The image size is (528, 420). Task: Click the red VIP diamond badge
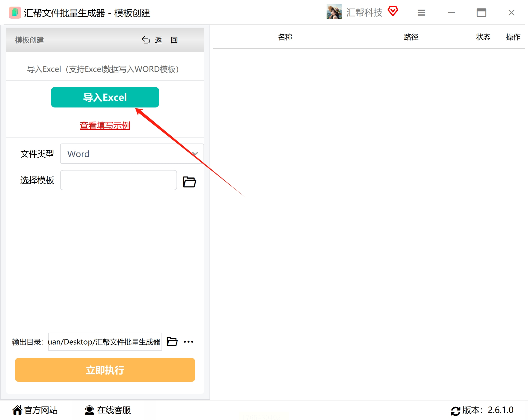pos(393,11)
